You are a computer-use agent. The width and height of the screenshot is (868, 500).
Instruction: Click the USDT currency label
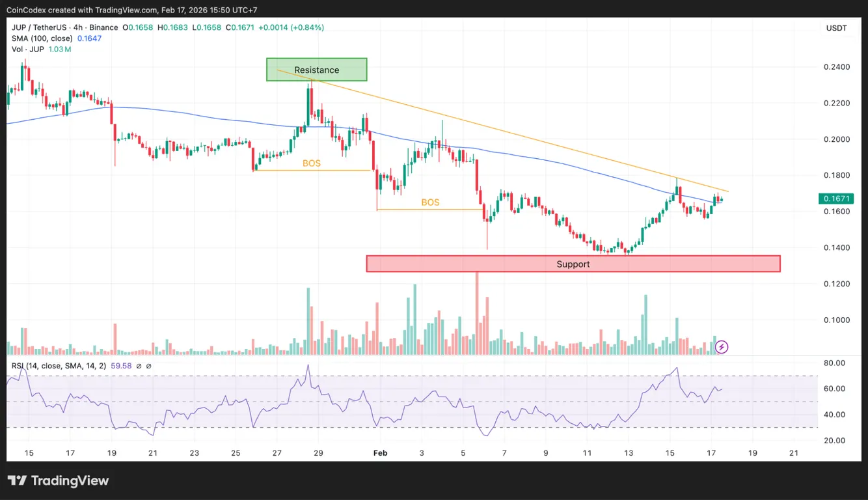click(836, 28)
